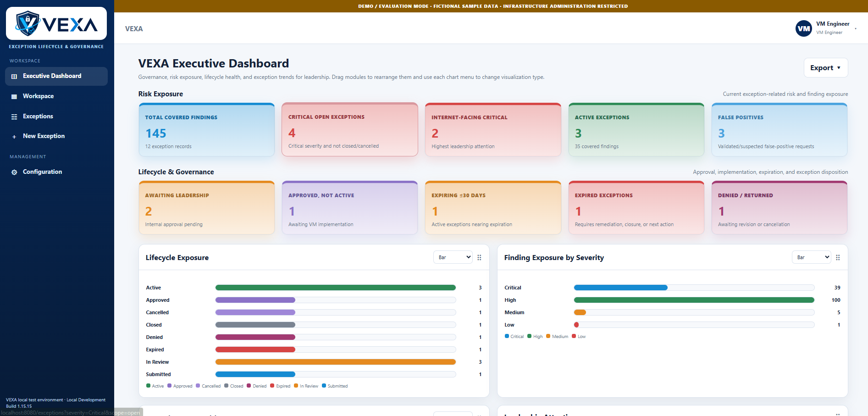Click the Medium row label in severity chart
Screen dimensions: 868x416
tap(514, 312)
